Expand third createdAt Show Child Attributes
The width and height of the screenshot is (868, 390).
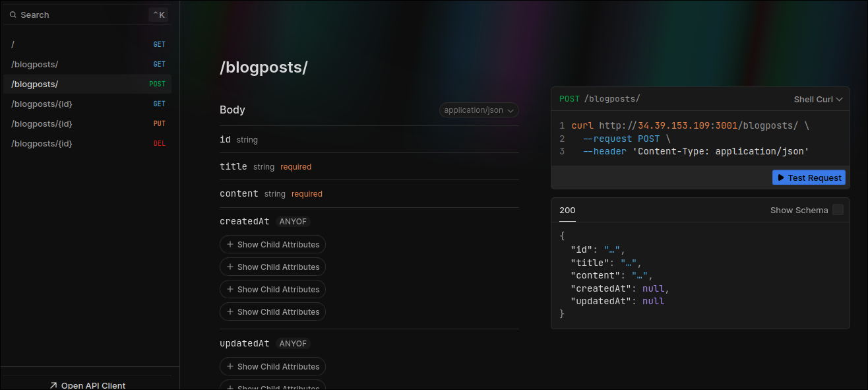[272, 289]
